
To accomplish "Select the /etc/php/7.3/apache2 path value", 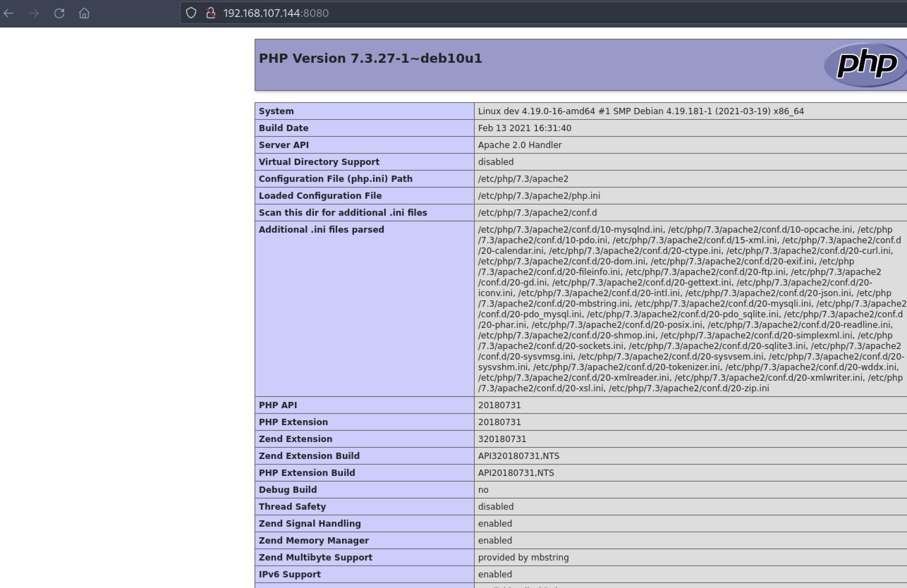I will tap(523, 179).
